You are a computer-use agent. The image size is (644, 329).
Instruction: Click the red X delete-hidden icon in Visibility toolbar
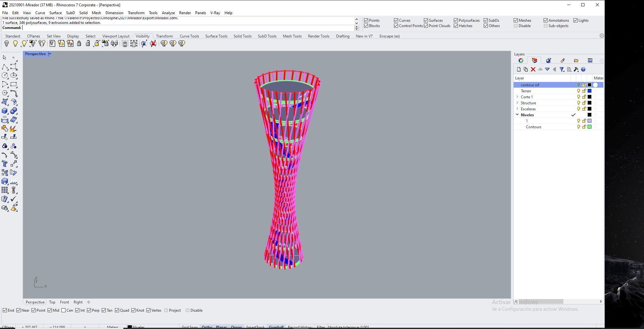(153, 43)
